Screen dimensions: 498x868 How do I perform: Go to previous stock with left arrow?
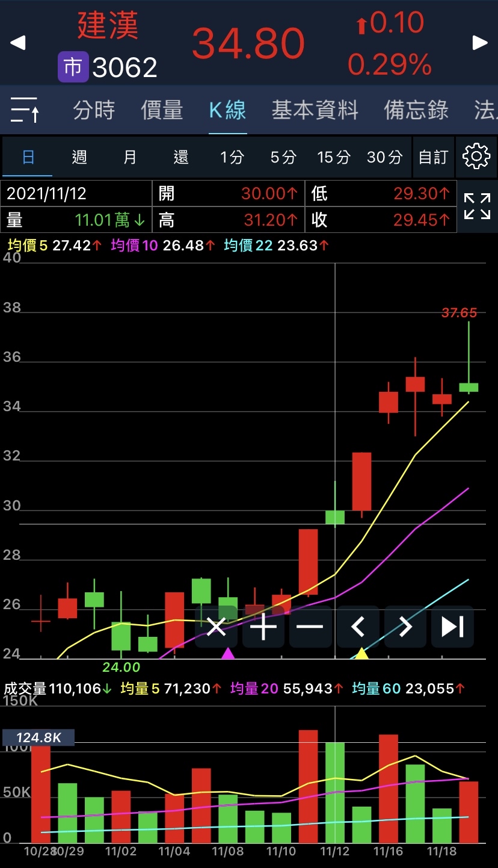pos(18,43)
